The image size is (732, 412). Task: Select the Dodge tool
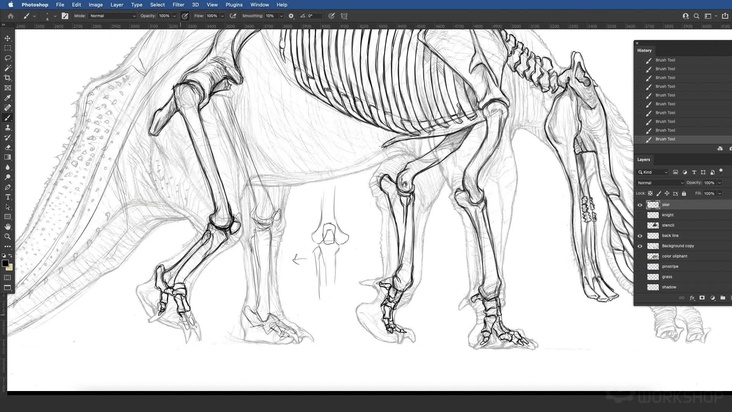pyautogui.click(x=7, y=177)
